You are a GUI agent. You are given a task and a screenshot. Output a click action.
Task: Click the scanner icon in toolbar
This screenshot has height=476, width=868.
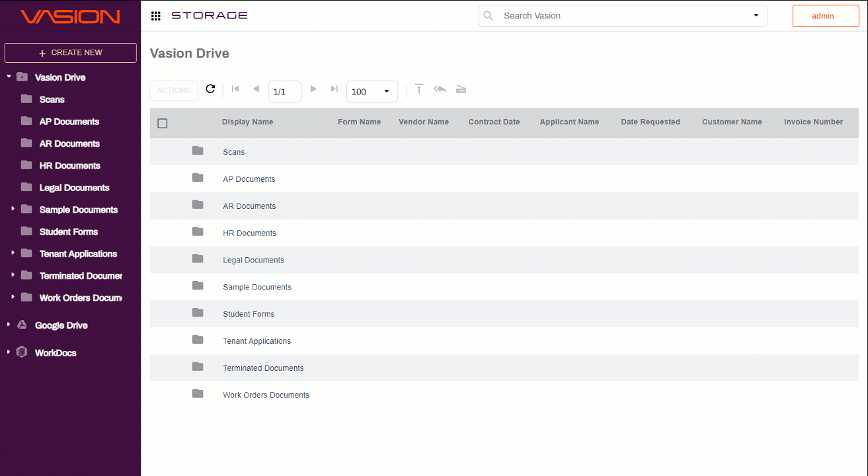click(461, 89)
